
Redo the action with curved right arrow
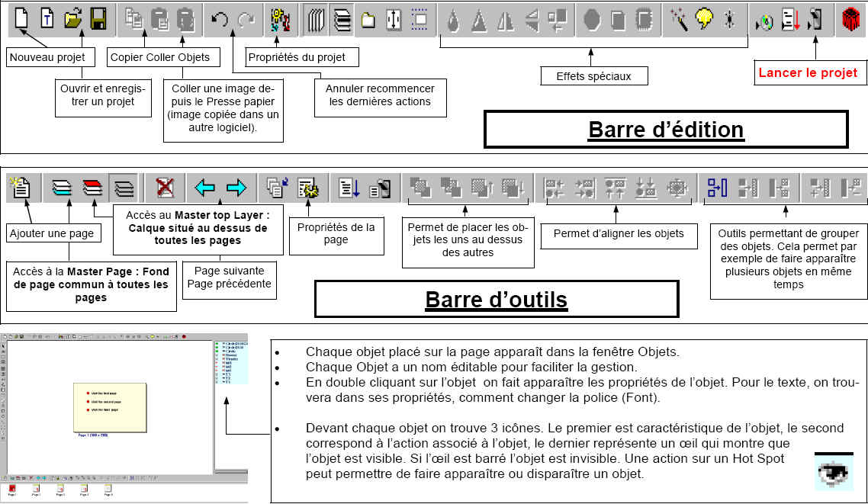coord(246,20)
